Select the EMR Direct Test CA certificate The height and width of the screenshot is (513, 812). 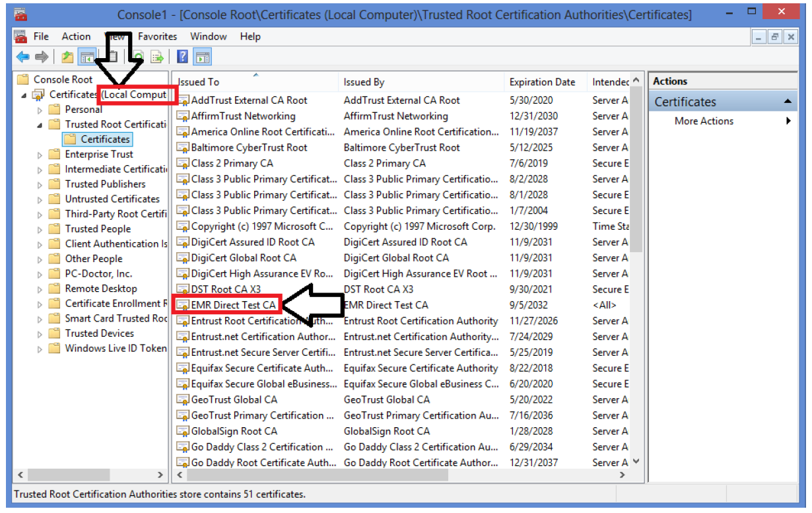(233, 305)
